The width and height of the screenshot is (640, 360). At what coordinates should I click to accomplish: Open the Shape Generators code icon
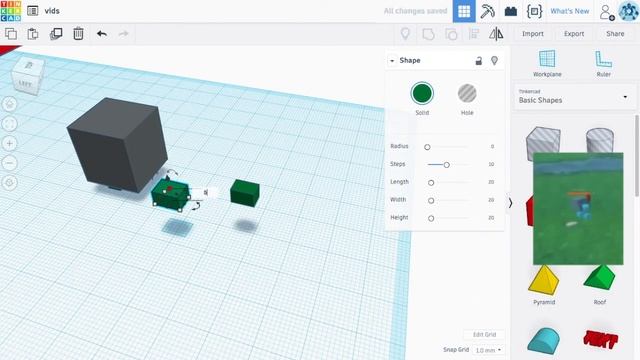point(534,11)
